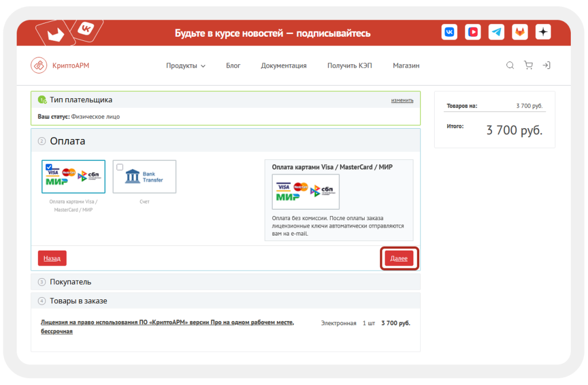Viewport: 588px width, 385px height.
Task: Open the VK social link icon
Action: tap(449, 32)
